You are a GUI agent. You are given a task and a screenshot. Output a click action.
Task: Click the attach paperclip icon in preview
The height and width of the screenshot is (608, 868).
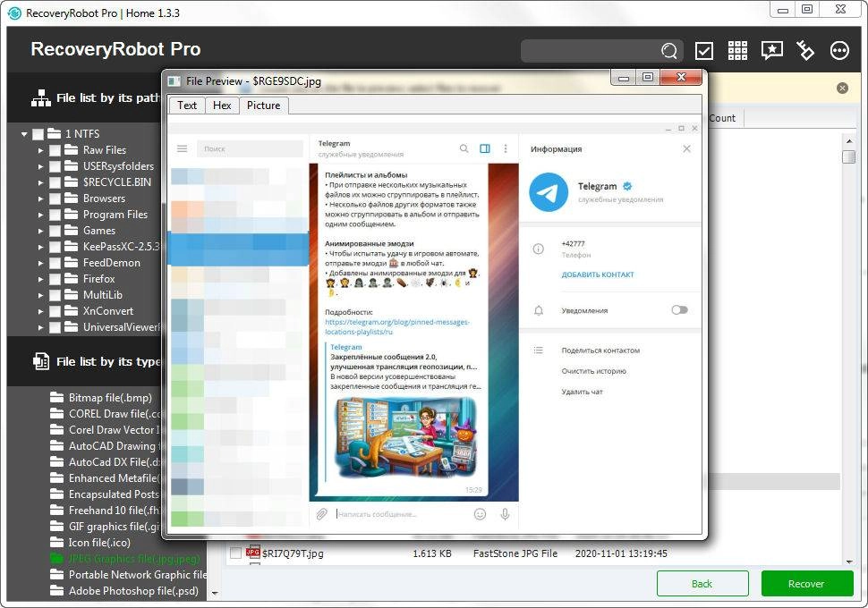point(321,514)
